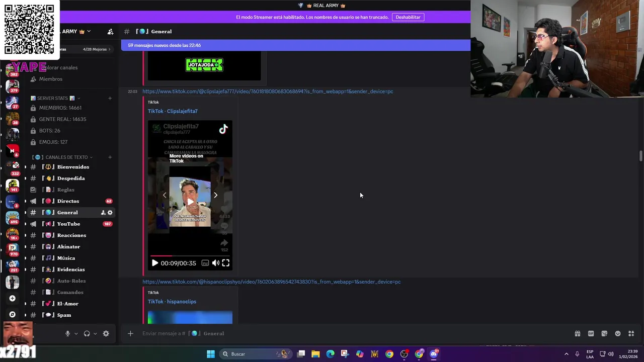
Task: Mute the TikTok video volume
Action: pyautogui.click(x=215, y=263)
